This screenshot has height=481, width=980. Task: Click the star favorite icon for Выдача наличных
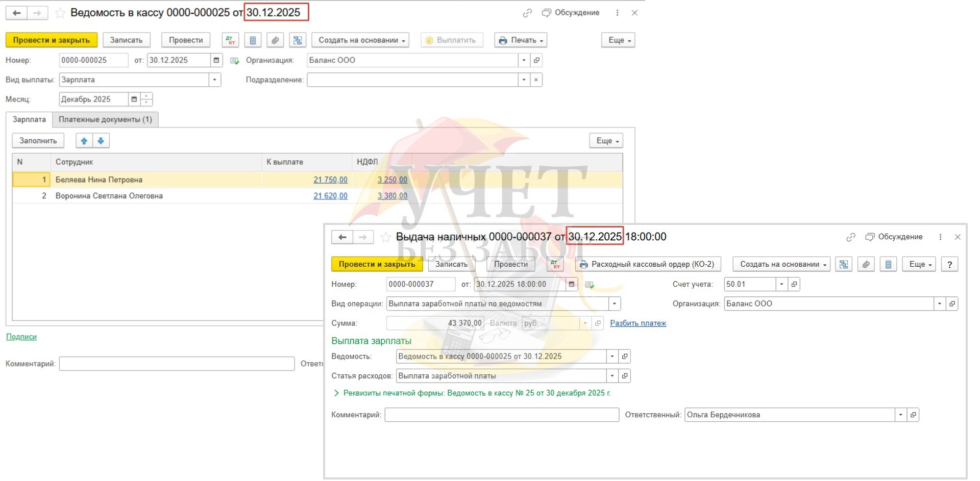pos(386,237)
